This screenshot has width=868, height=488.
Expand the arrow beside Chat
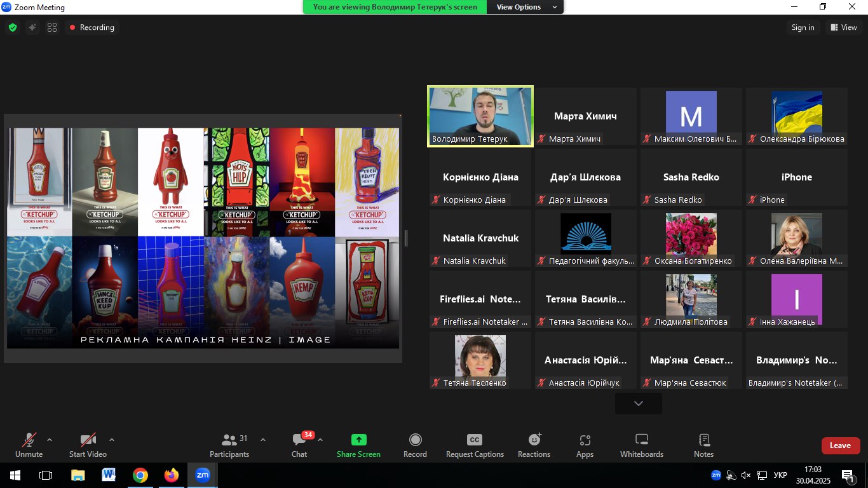320,440
